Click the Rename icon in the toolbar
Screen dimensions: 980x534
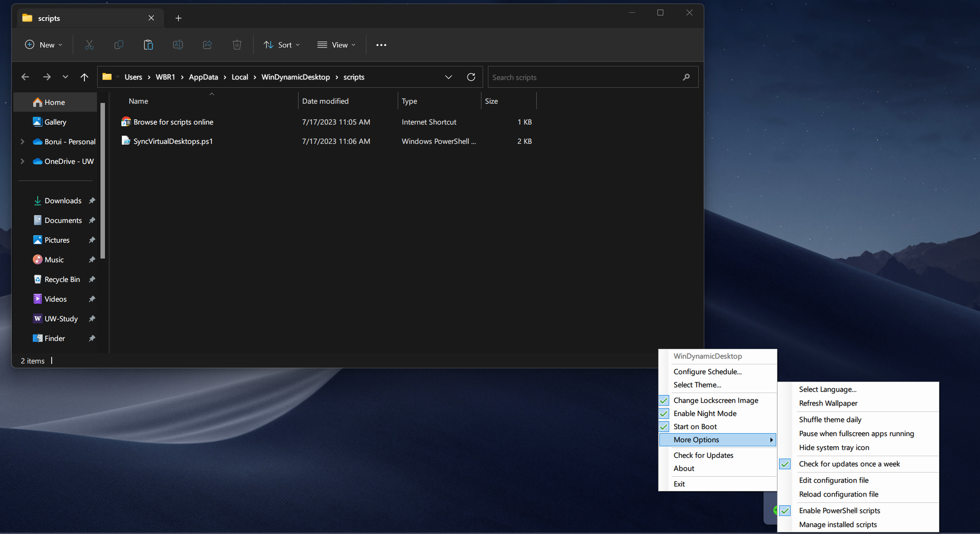178,45
